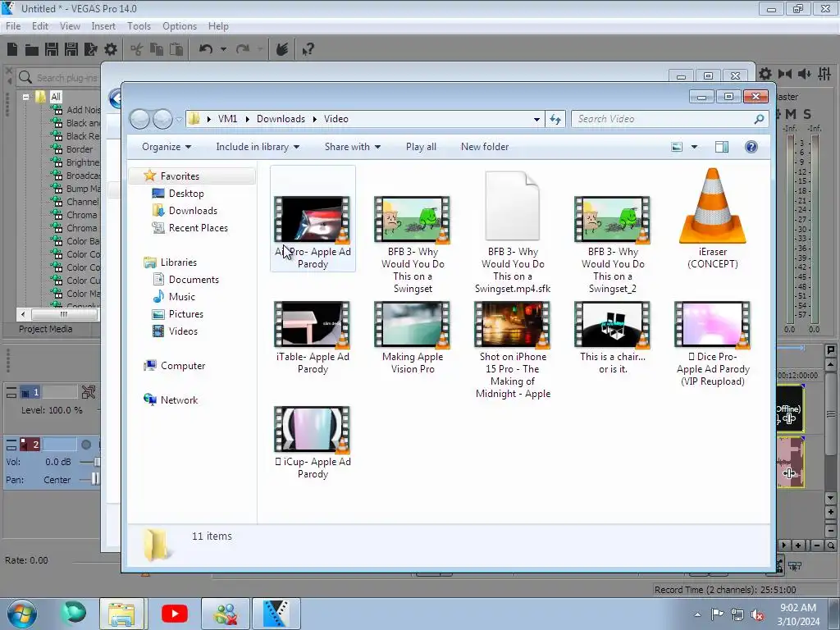Open Videos library in sidebar

pos(183,331)
